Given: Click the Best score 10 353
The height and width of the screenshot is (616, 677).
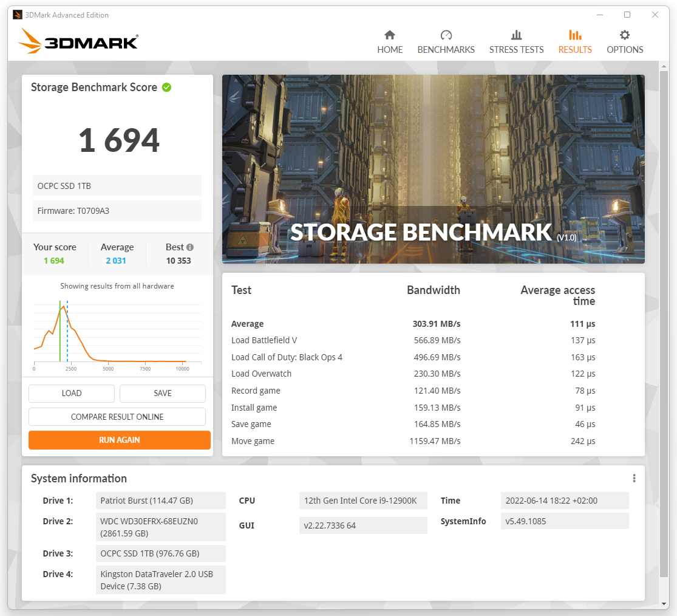Looking at the screenshot, I should 179,261.
